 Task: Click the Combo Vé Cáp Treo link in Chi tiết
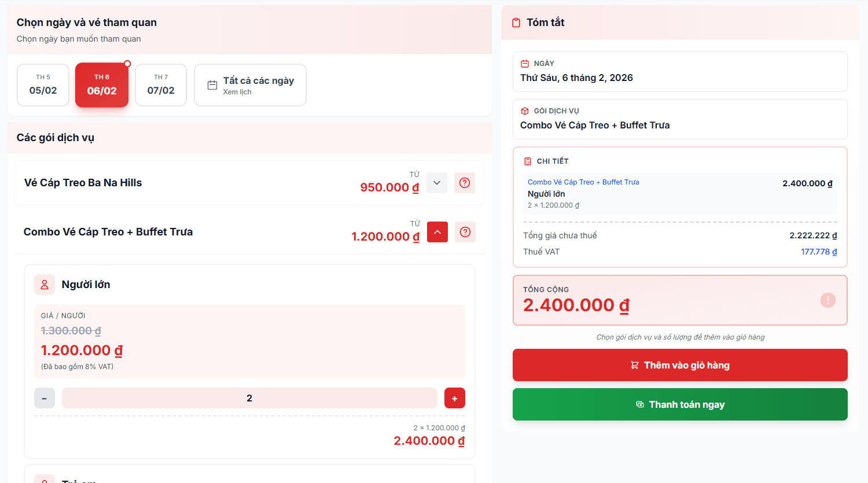coord(583,182)
